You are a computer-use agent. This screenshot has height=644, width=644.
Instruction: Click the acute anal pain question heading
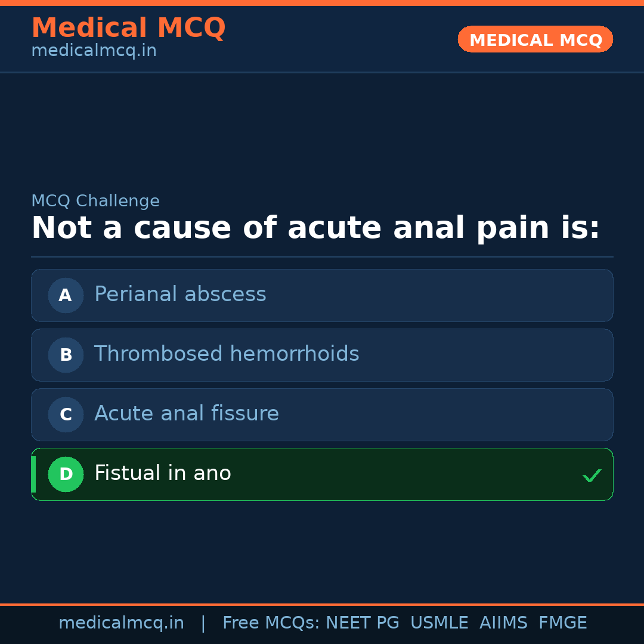315,228
